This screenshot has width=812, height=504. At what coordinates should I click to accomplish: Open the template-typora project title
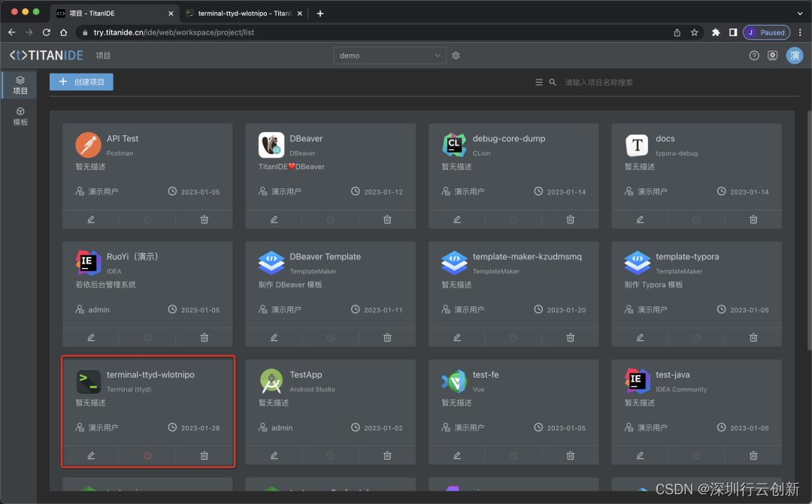687,257
